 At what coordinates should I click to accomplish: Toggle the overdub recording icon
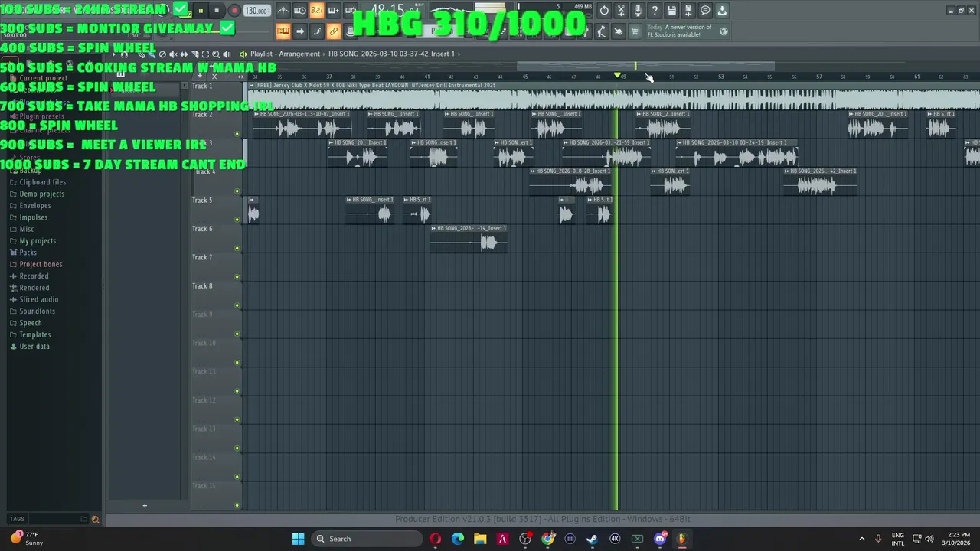[333, 11]
